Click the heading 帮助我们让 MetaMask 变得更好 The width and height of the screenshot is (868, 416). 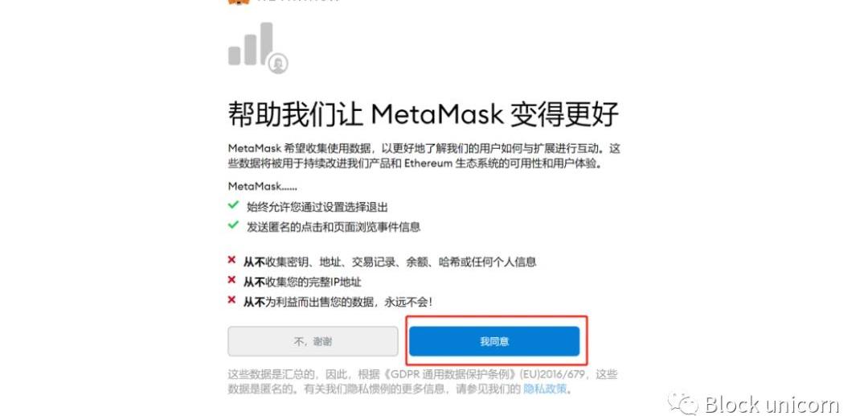(423, 115)
